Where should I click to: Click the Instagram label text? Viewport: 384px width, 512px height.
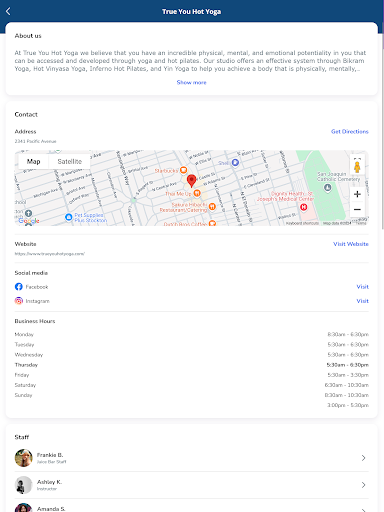pos(37,301)
